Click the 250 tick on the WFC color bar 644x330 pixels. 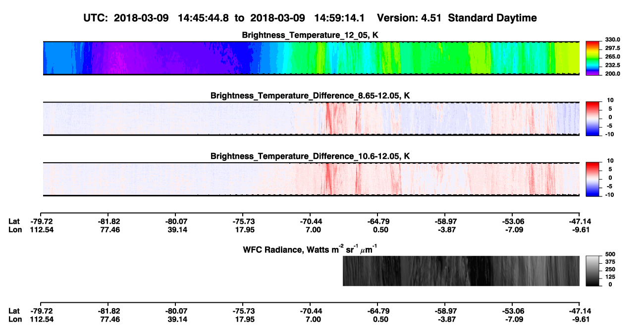610,270
